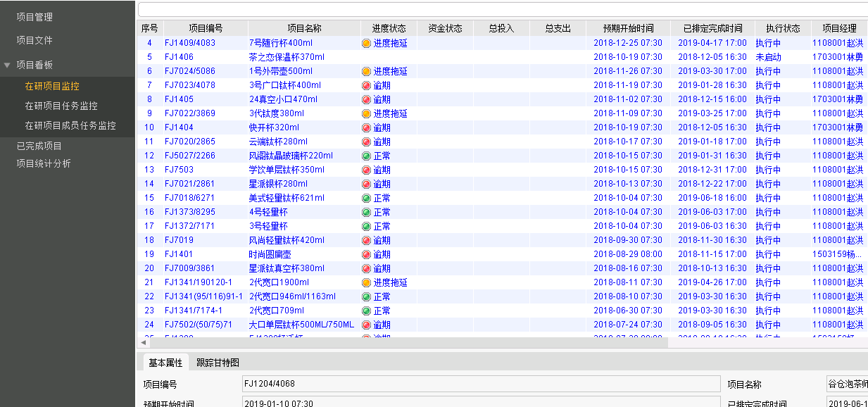Select project name 7号随行杯400ml
Screen dimensions: 868x407
(281, 43)
